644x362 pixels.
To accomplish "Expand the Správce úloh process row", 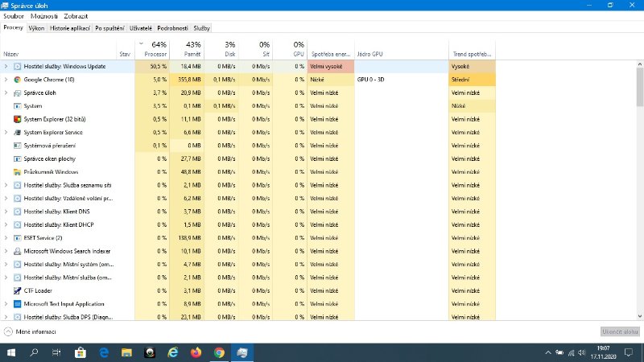I will (x=6, y=93).
